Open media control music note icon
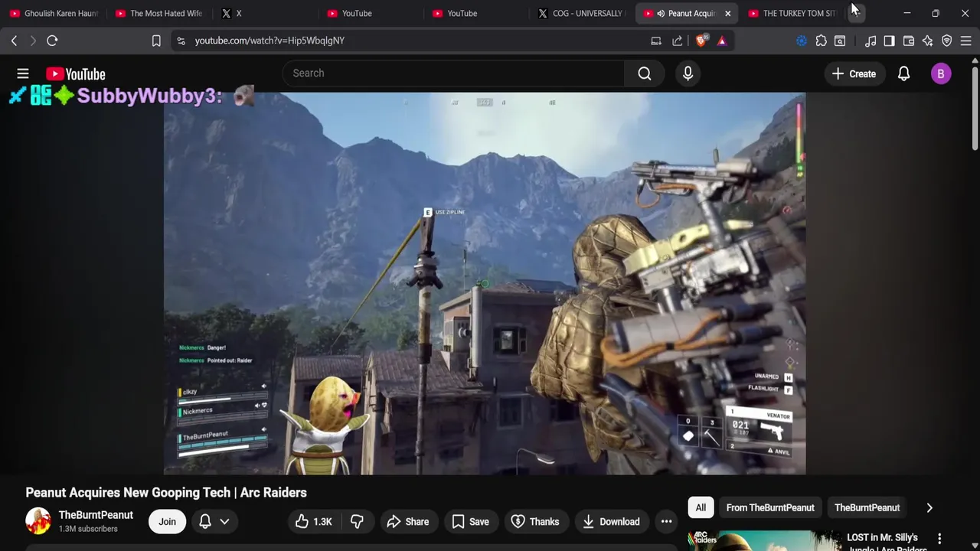The image size is (980, 551). (871, 41)
